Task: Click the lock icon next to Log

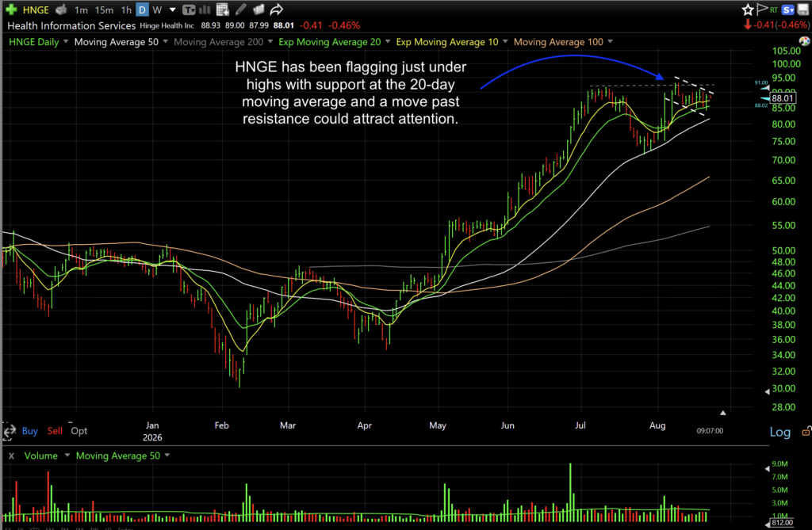Action: [x=806, y=431]
